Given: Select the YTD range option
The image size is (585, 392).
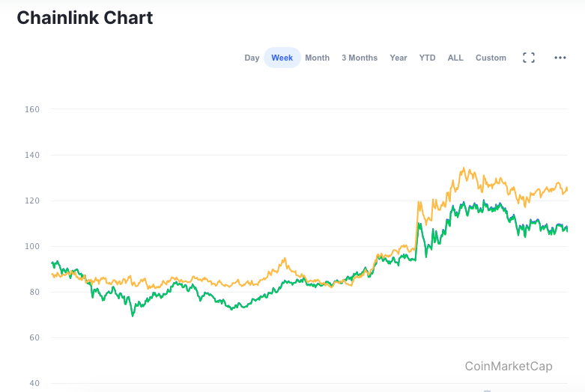Looking at the screenshot, I should click(427, 58).
